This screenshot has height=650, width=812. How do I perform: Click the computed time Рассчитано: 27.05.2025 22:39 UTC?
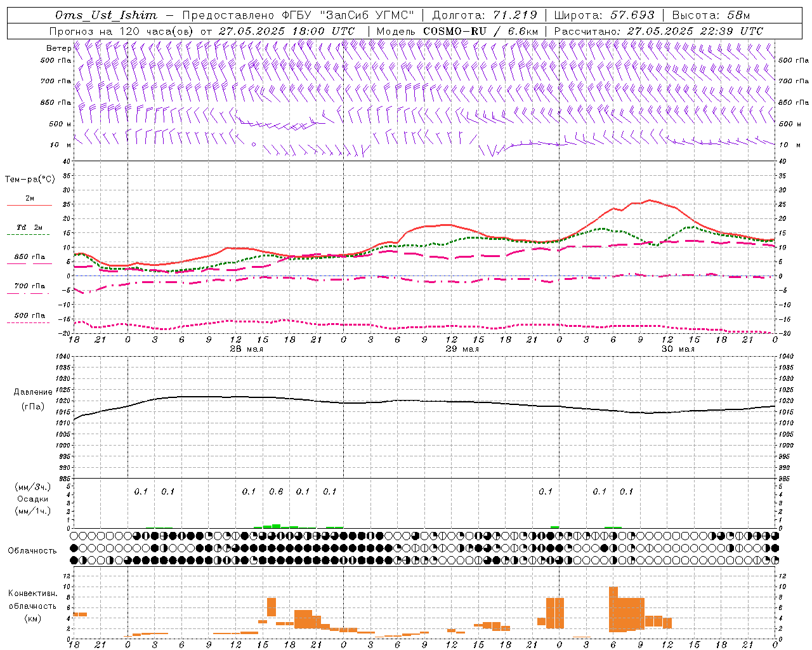[658, 31]
